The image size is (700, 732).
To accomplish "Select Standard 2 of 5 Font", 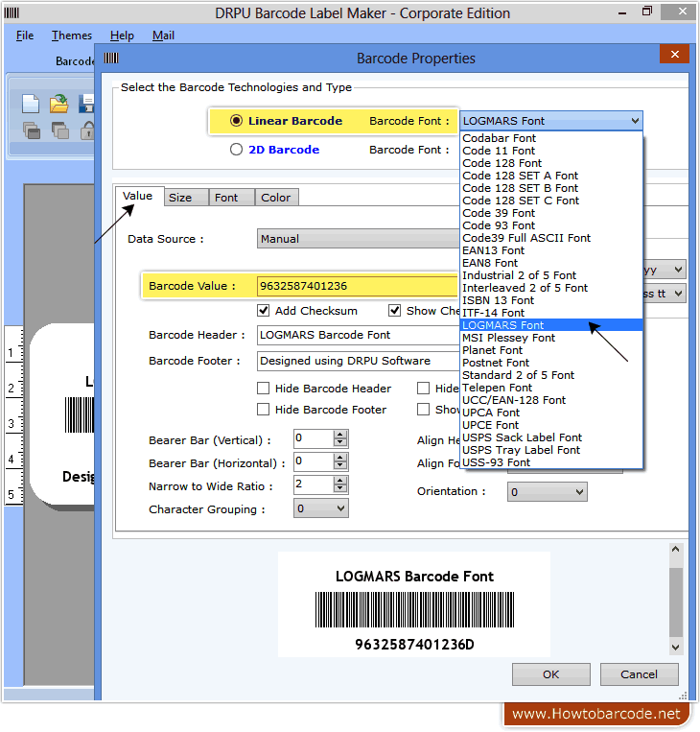I will [x=551, y=375].
